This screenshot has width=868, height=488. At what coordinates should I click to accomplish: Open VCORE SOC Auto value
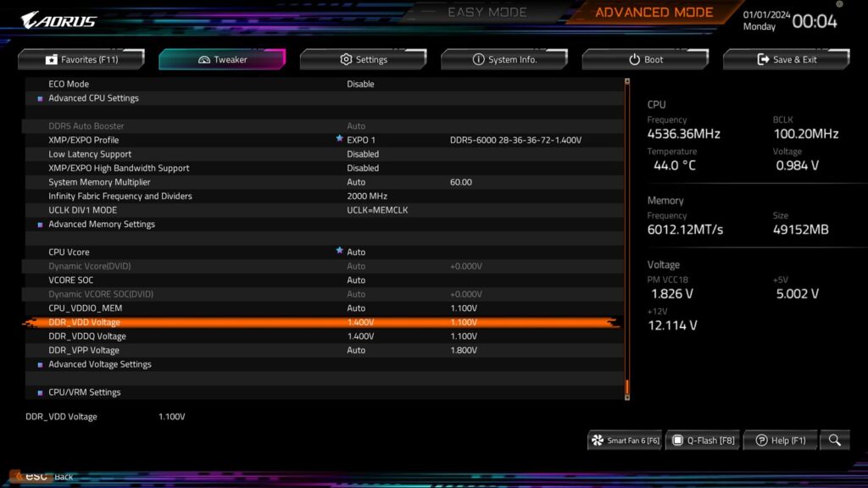[356, 280]
